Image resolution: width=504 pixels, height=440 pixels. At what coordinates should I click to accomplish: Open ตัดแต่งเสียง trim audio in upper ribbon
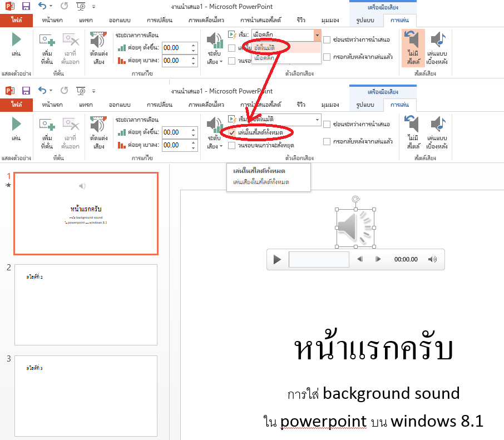98,48
